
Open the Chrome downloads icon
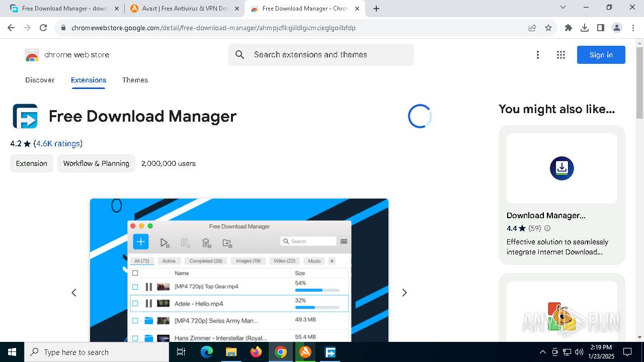pos(585,28)
